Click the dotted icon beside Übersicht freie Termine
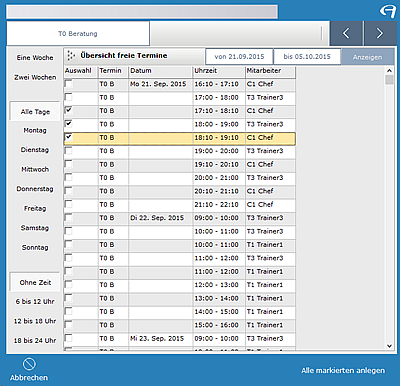This screenshot has height=386, width=400. click(x=71, y=56)
